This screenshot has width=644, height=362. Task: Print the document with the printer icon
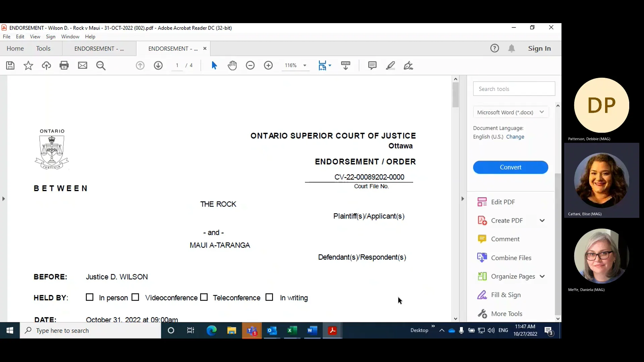(x=64, y=65)
